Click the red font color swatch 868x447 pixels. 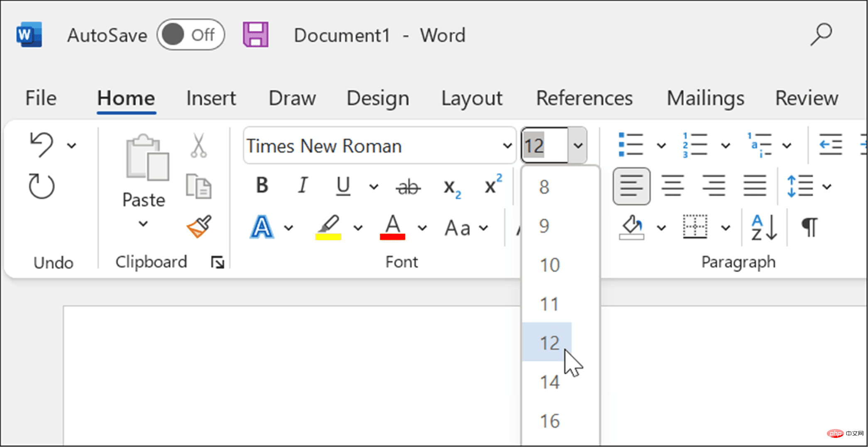point(392,237)
